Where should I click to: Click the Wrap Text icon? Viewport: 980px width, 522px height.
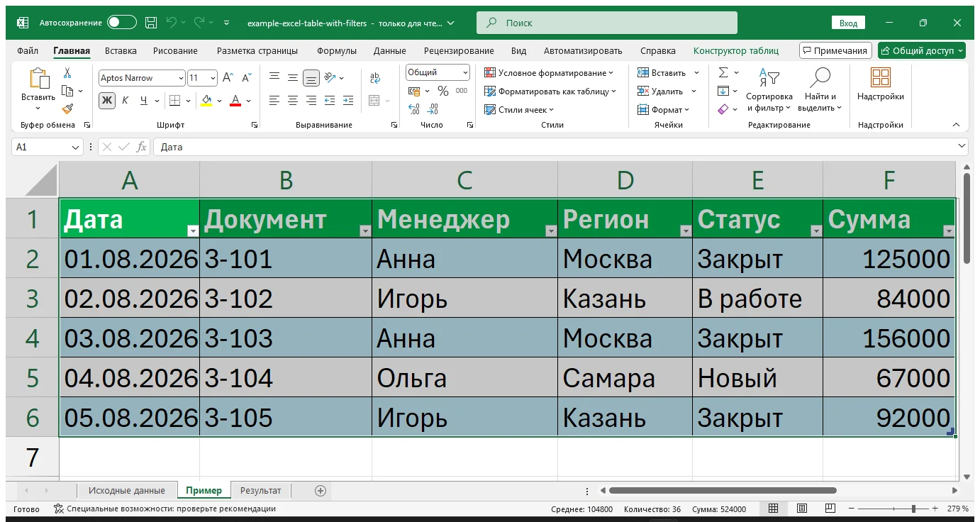[x=375, y=78]
